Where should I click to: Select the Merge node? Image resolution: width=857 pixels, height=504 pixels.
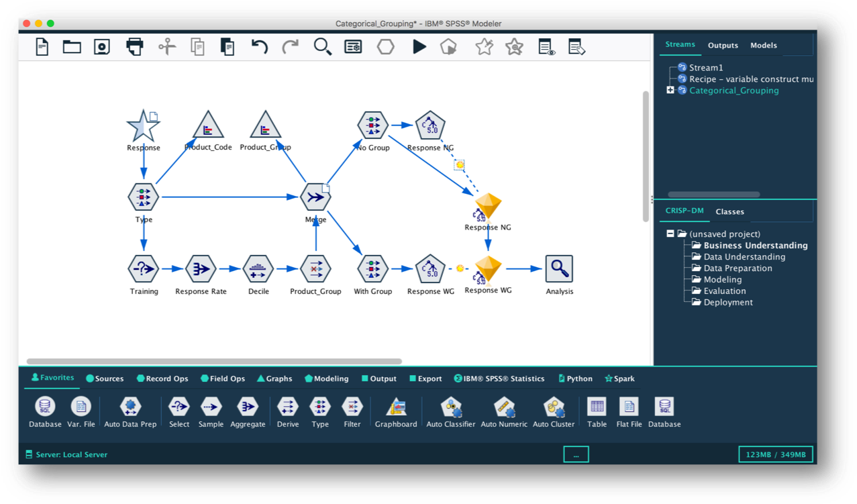[x=315, y=197]
